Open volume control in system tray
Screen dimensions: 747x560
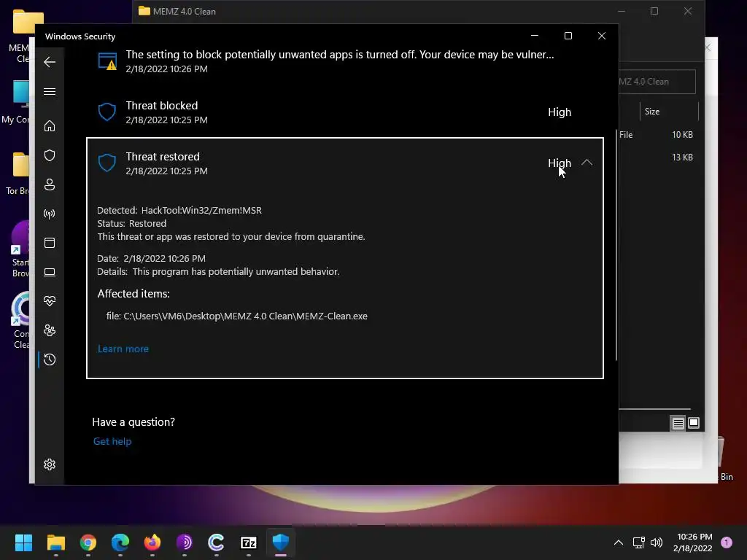pos(657,542)
